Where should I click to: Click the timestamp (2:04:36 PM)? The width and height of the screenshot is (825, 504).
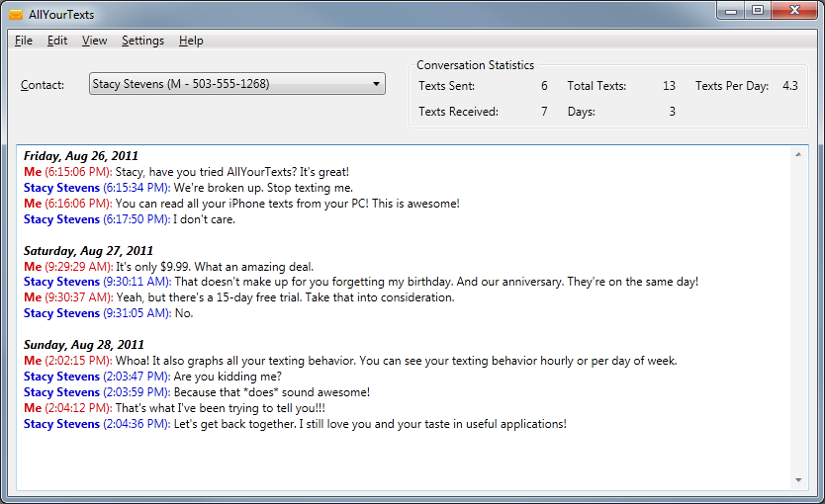tap(137, 424)
